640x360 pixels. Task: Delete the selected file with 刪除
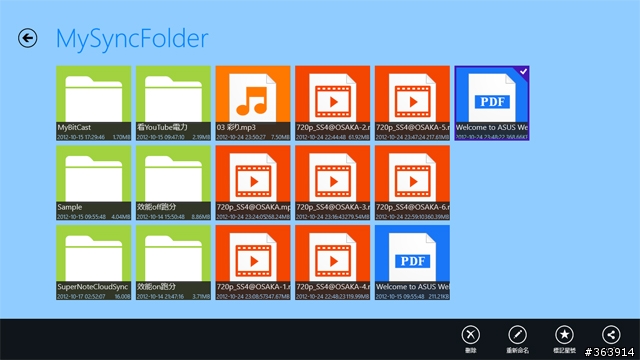coord(471,335)
